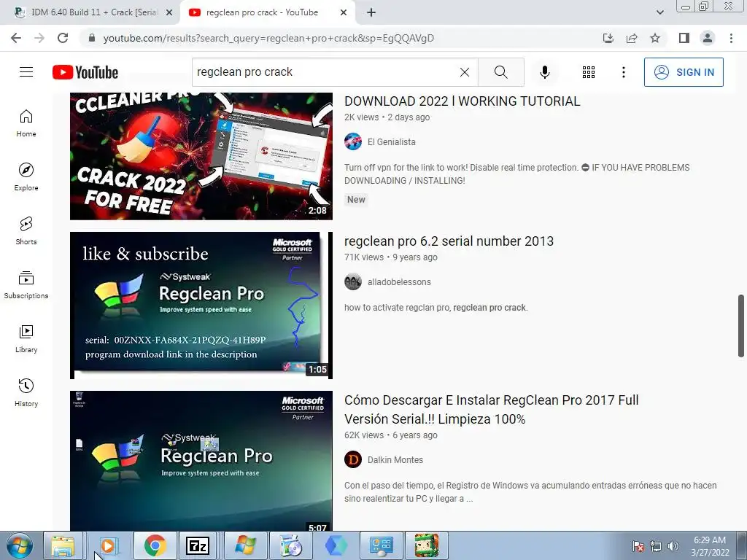Click the '71K views • 9 years ago' text
The image size is (747, 560).
391,257
